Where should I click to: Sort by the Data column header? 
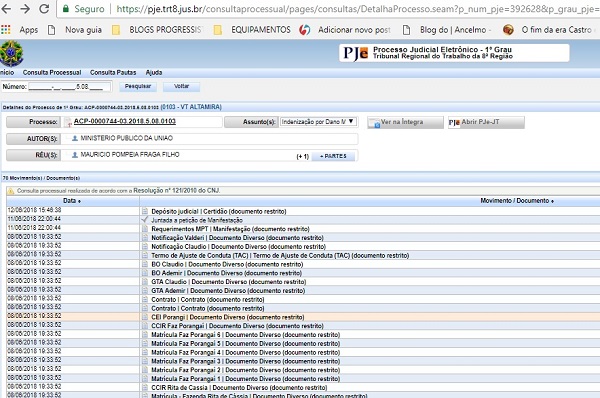[x=72, y=201]
